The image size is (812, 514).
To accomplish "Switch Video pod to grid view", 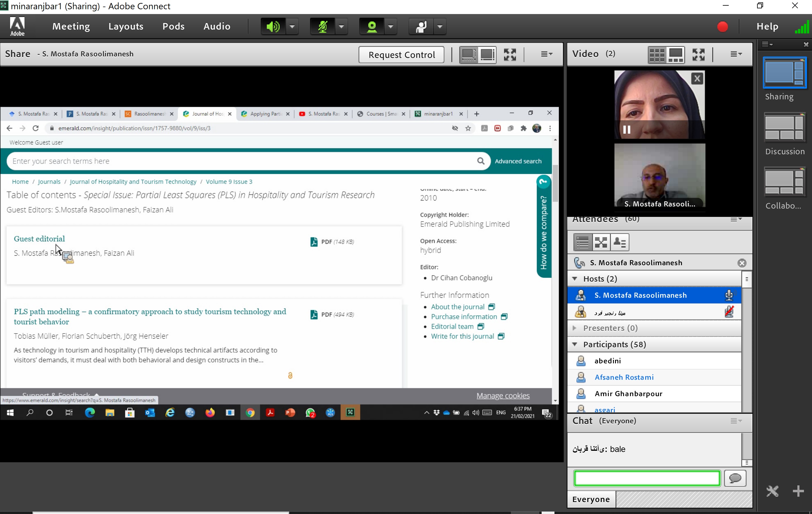I will (657, 55).
